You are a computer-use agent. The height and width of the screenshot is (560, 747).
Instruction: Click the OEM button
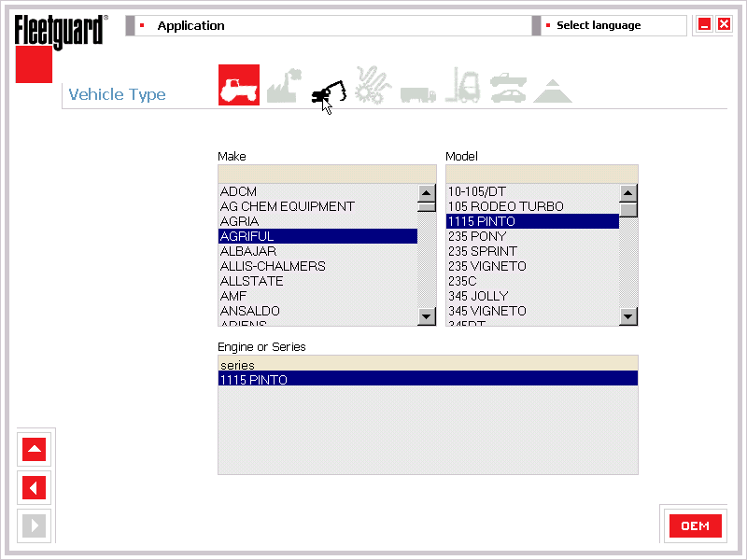(695, 525)
